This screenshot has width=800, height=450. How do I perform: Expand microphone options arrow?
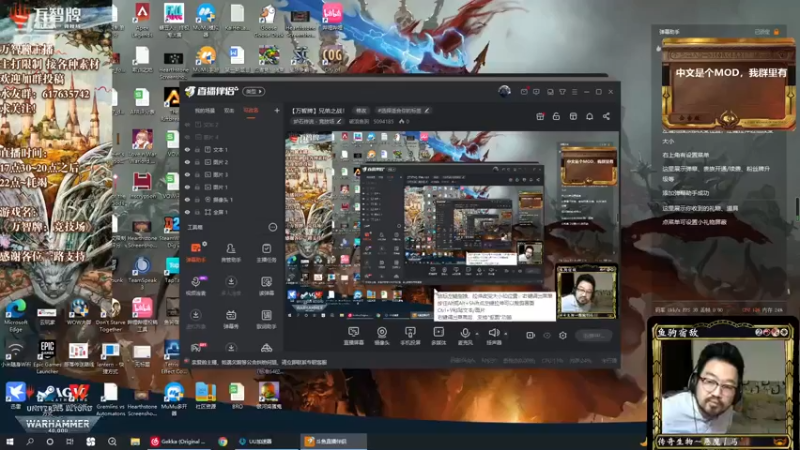(x=477, y=334)
